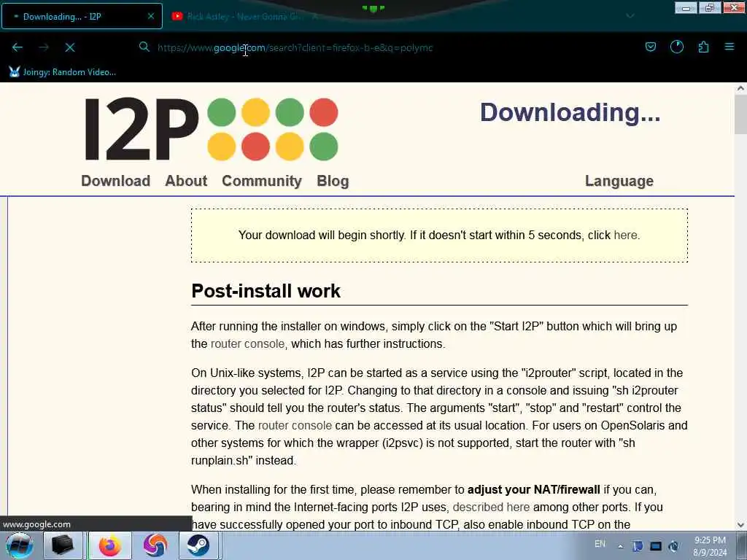Stop loading the page with the X button
The image size is (747, 560).
pyautogui.click(x=70, y=47)
